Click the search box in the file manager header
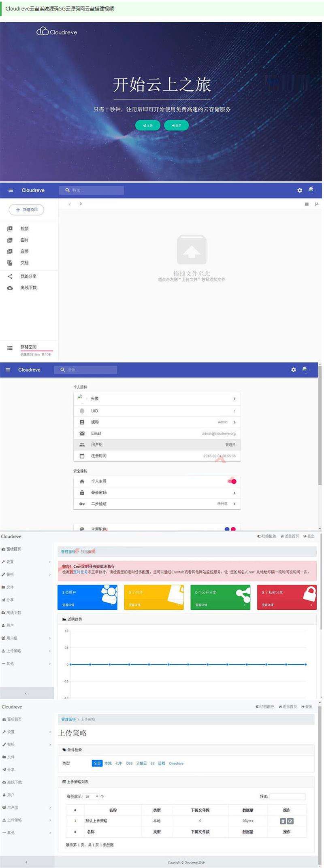Image resolution: width=324 pixels, height=868 pixels. tap(92, 190)
